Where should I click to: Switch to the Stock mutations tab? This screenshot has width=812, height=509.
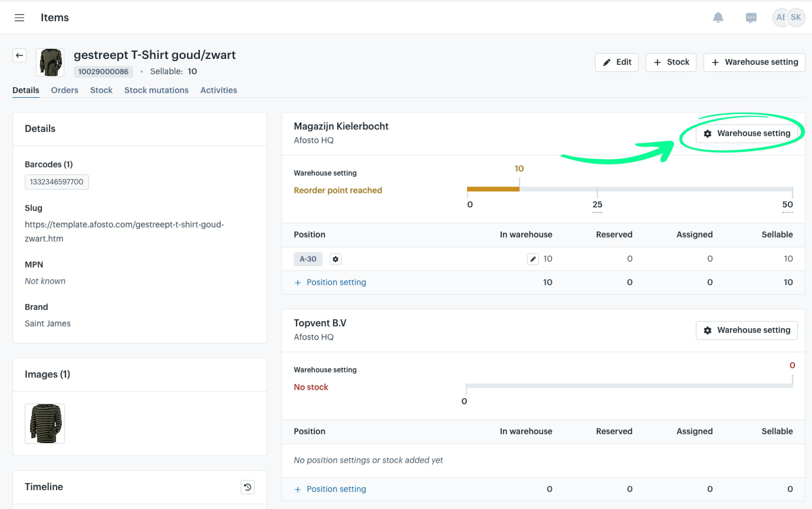156,90
